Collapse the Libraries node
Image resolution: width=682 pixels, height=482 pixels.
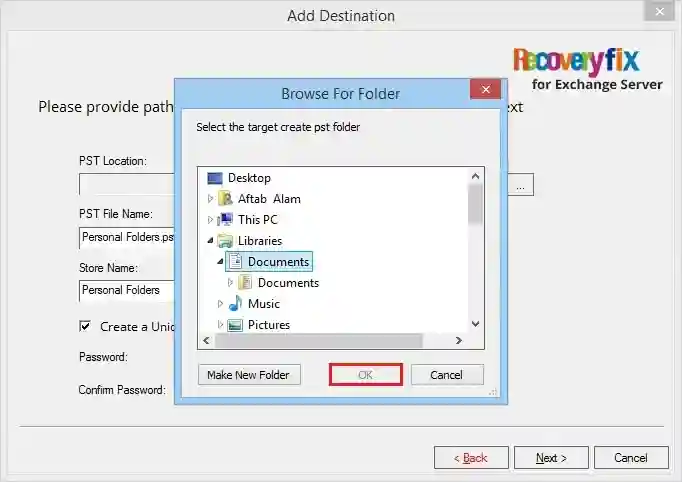[x=210, y=240]
